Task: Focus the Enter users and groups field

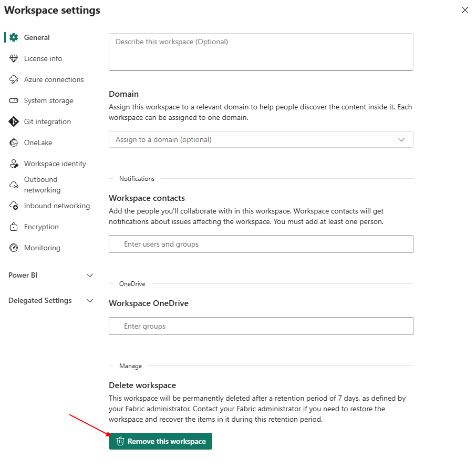Action: coord(261,244)
